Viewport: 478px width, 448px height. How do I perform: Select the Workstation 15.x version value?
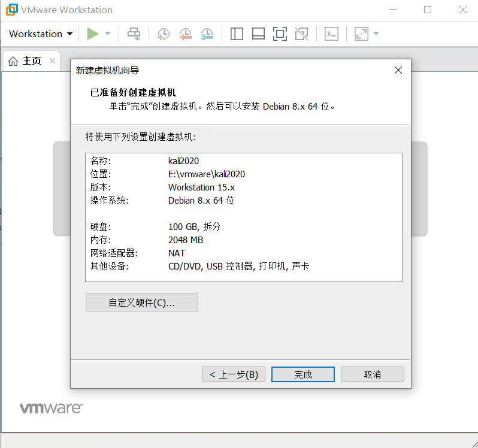click(201, 187)
